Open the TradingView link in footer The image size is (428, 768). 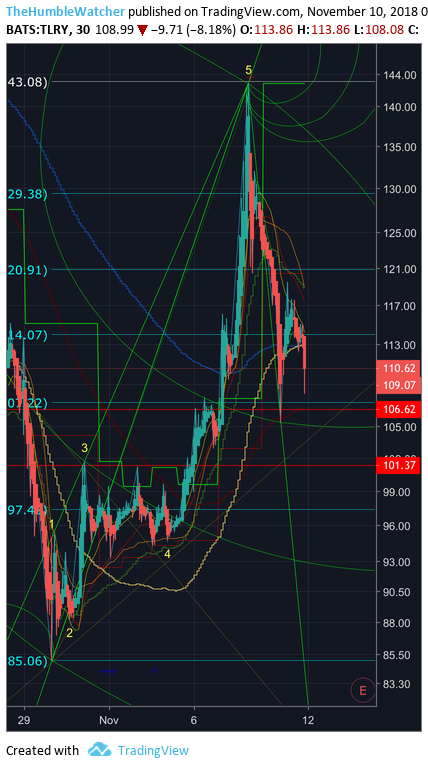tap(153, 750)
